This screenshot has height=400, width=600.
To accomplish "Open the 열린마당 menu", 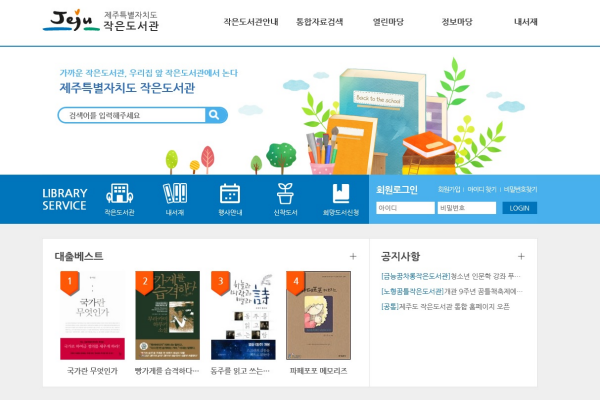I will (388, 22).
